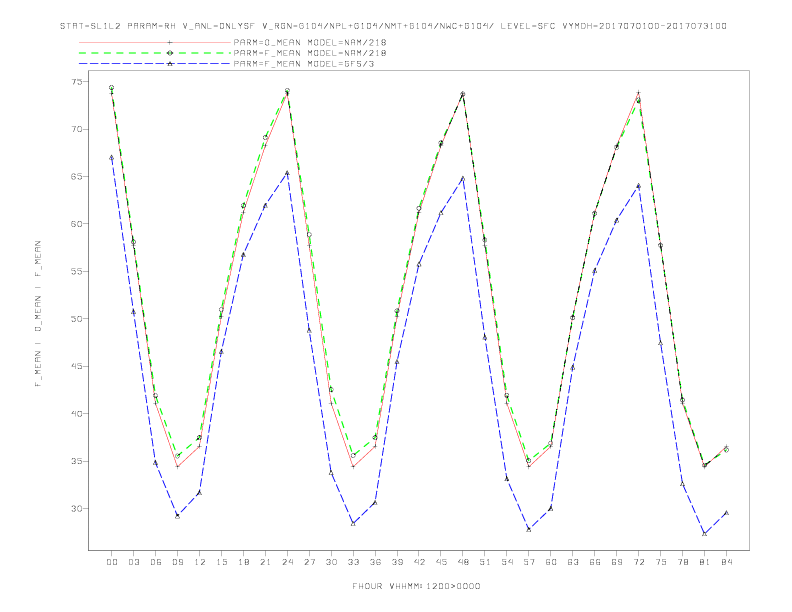
Task: Click the y-axis tick label 55
Action: pos(76,271)
